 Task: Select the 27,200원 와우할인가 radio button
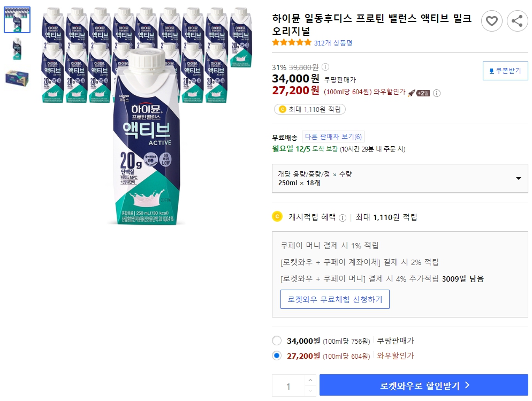pyautogui.click(x=278, y=355)
